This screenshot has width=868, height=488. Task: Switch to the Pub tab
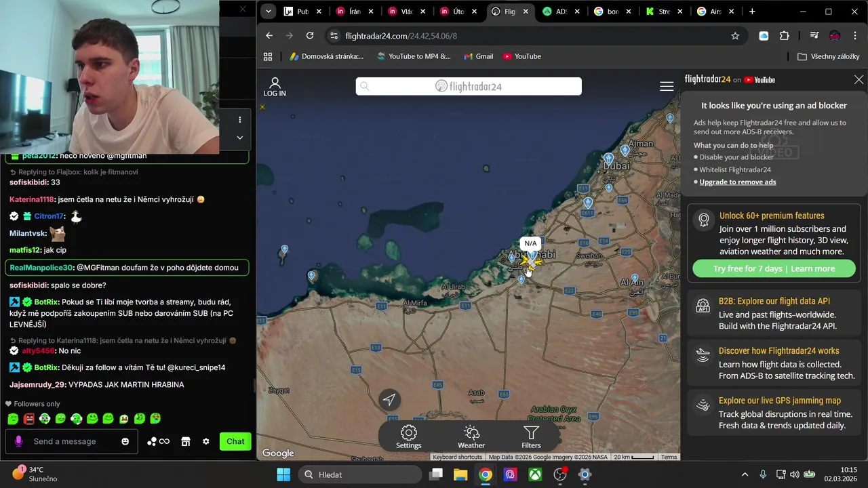[x=302, y=12]
